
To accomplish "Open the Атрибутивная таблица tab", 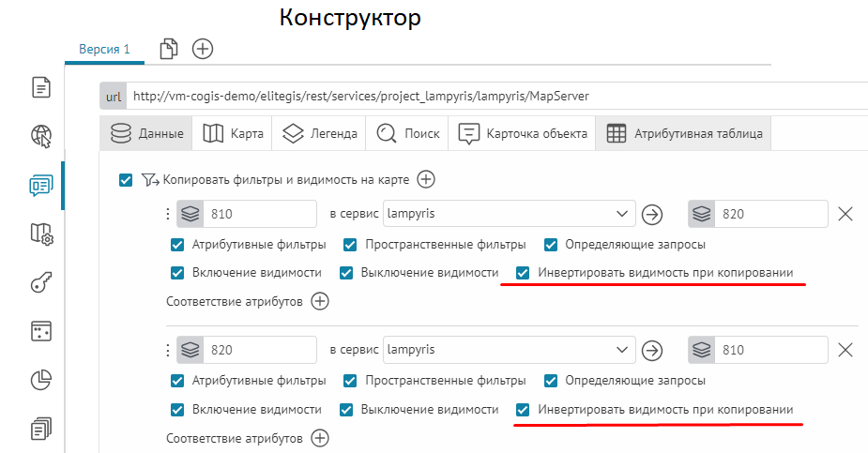I will click(685, 134).
